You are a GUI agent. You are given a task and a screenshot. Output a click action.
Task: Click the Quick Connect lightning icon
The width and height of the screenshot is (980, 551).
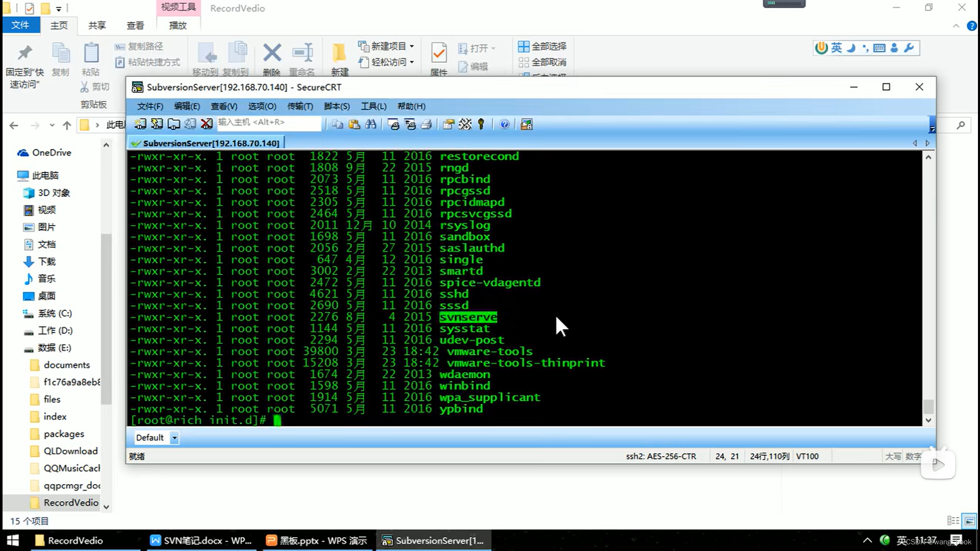(x=157, y=124)
